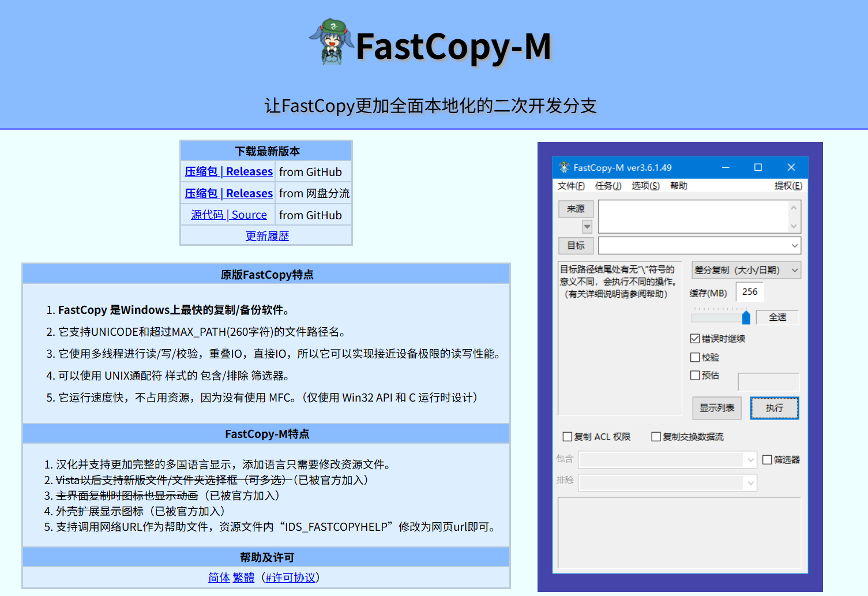The image size is (868, 596).
Task: Click the FastCopy-M page title text
Action: point(454,46)
